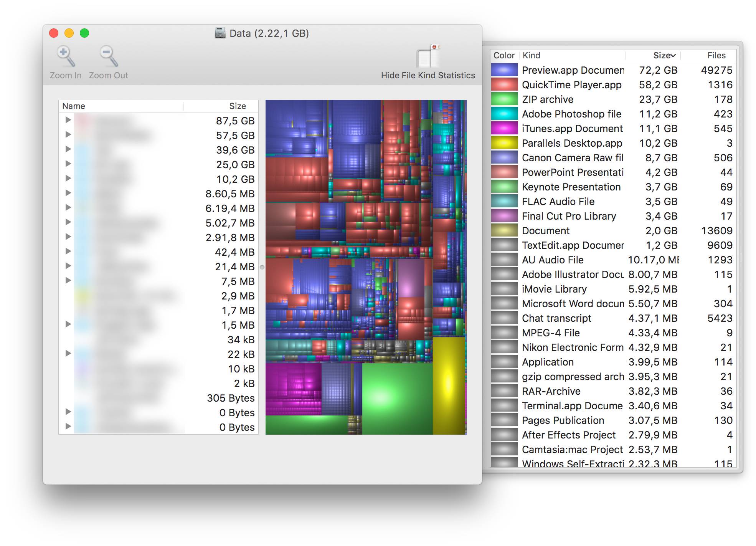Click the red QuickTime Player.app color swatch
756x546 pixels.
click(x=505, y=84)
